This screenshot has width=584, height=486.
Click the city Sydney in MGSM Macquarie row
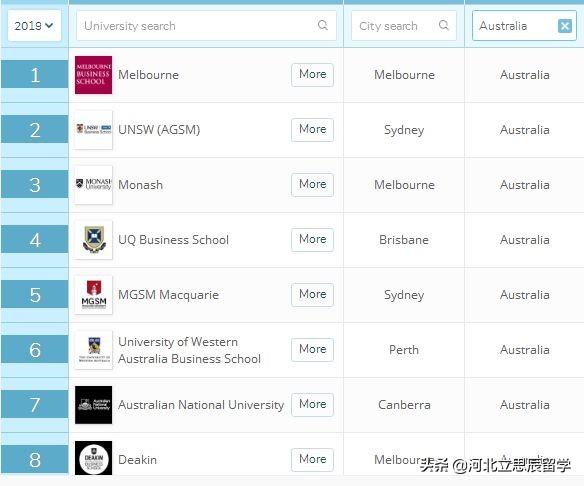point(404,295)
